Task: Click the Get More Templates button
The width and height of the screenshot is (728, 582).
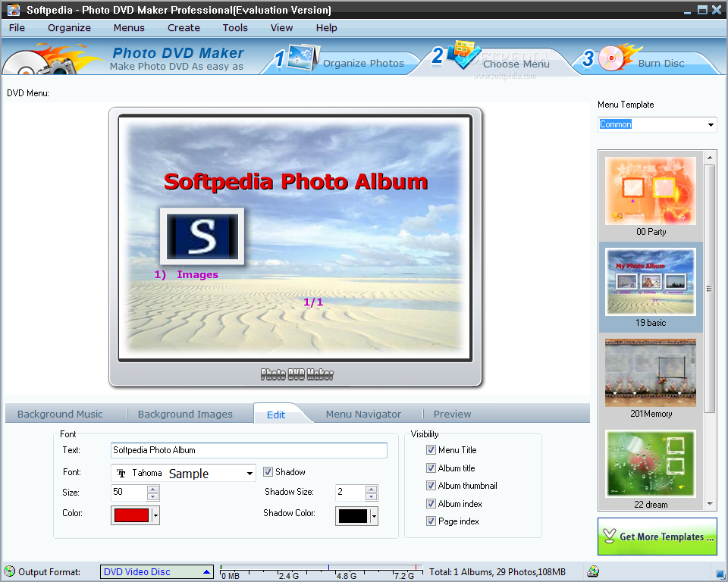Action: [657, 537]
